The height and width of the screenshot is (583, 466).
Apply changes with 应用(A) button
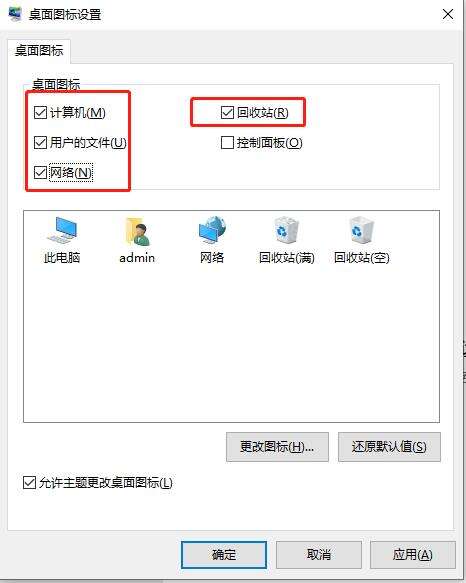(x=413, y=555)
